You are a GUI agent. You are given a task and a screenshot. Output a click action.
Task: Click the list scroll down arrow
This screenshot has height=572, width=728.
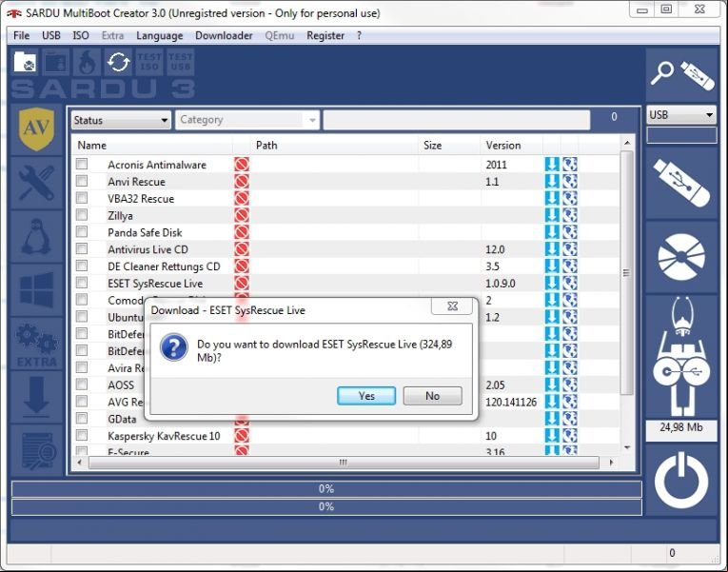(627, 447)
